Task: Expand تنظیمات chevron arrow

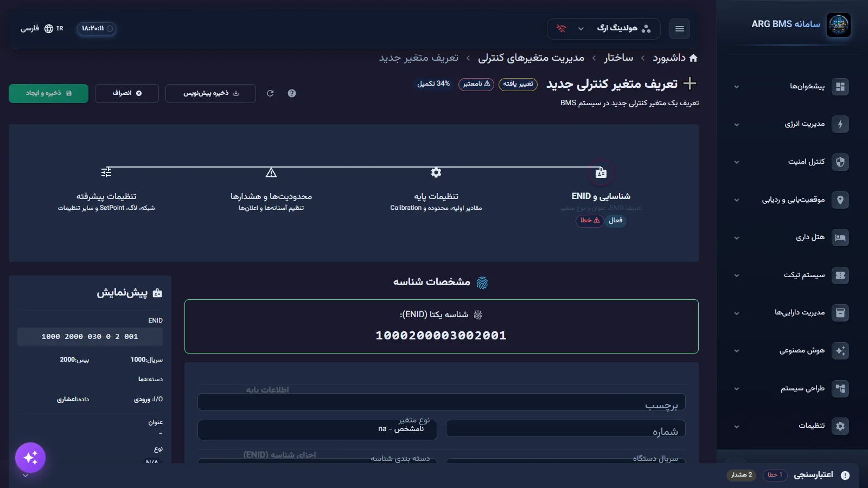Action: pos(737,427)
